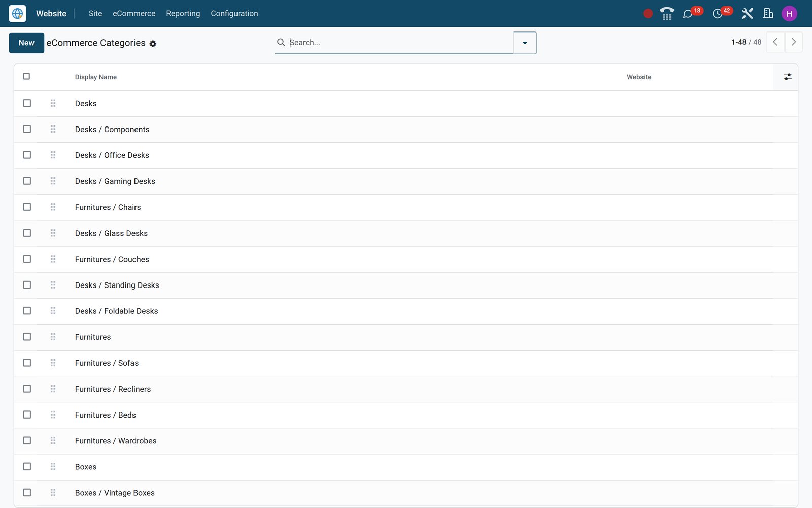Open Desks / Foldable Desks record
The width and height of the screenshot is (812, 508).
click(117, 311)
